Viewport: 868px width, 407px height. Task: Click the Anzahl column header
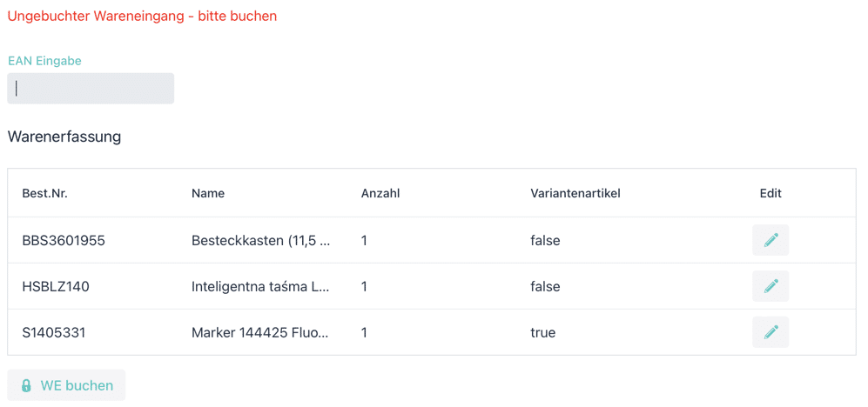(x=380, y=193)
